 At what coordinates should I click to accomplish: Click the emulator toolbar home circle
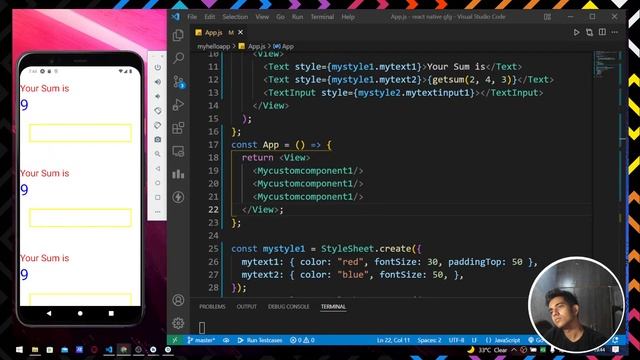(158, 183)
